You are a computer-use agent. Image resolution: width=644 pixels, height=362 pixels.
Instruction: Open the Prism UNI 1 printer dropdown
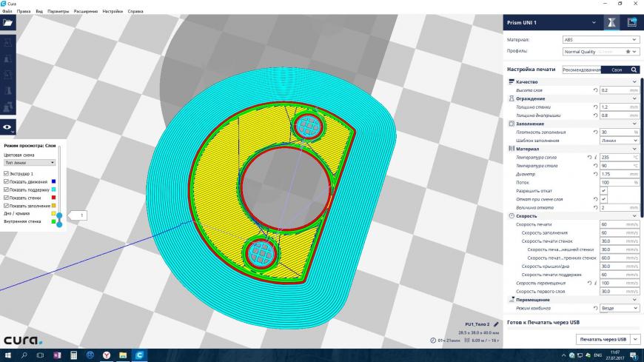coord(551,23)
